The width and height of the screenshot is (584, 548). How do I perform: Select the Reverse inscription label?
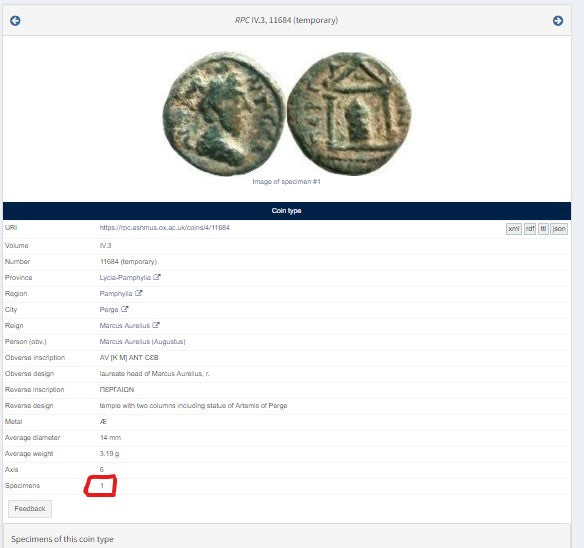35,390
